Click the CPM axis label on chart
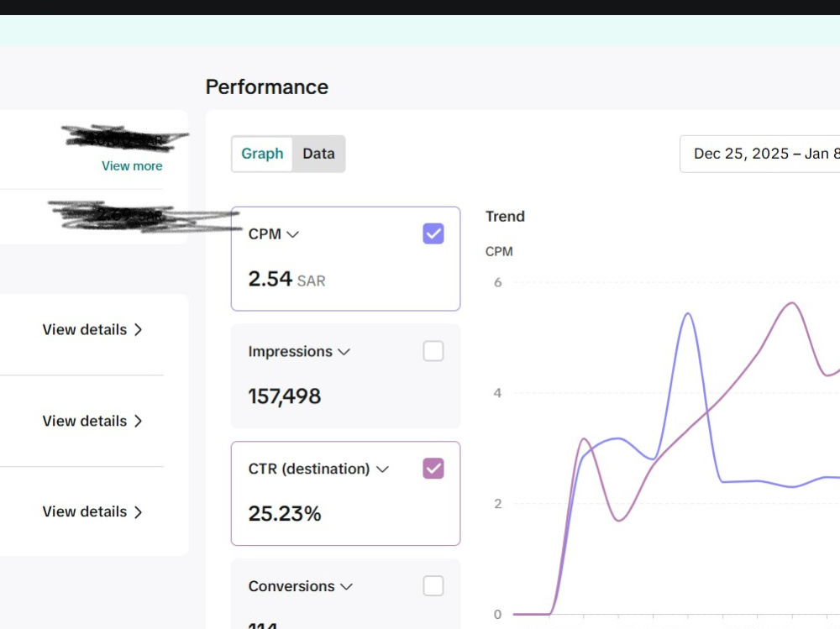The image size is (840, 629). click(x=499, y=251)
